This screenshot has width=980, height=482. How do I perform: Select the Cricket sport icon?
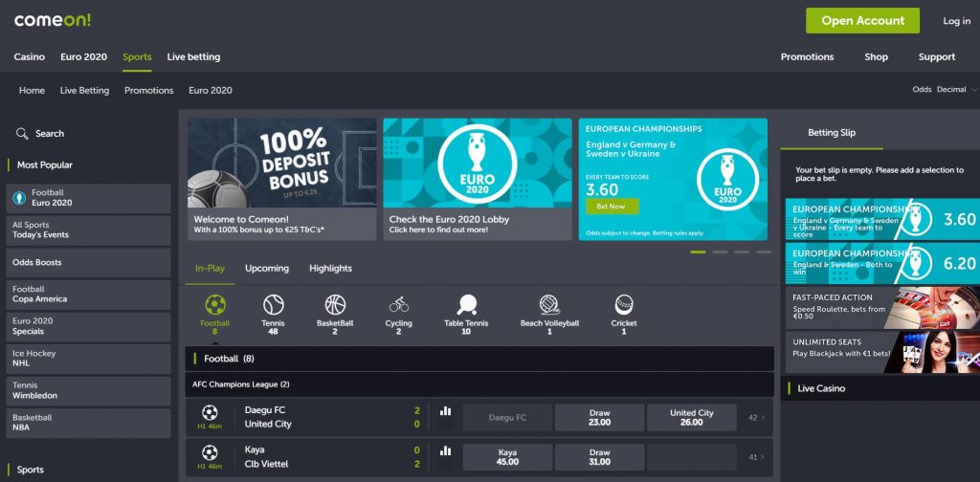(624, 305)
